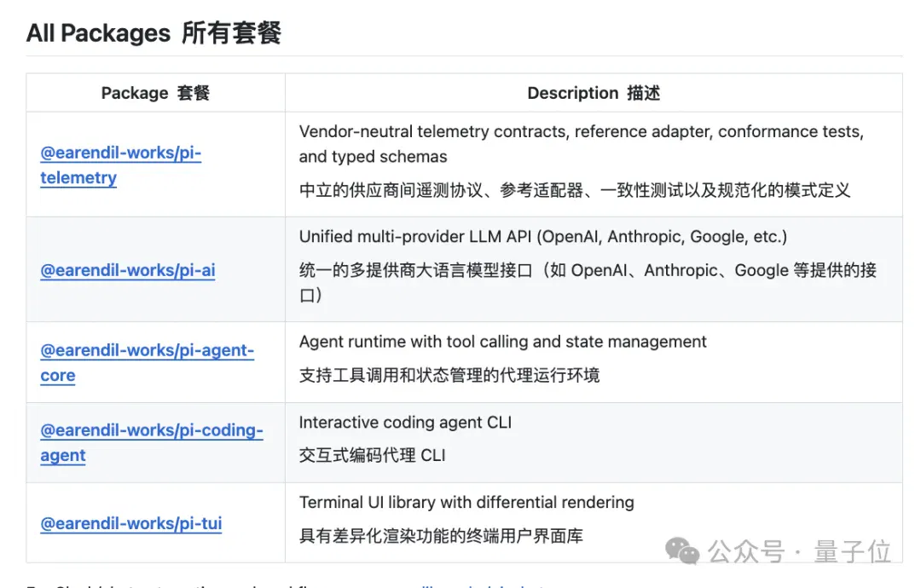The width and height of the screenshot is (921, 588).
Task: Click the 统一的多提供商大语言模型接口 translation text
Action: click(588, 282)
